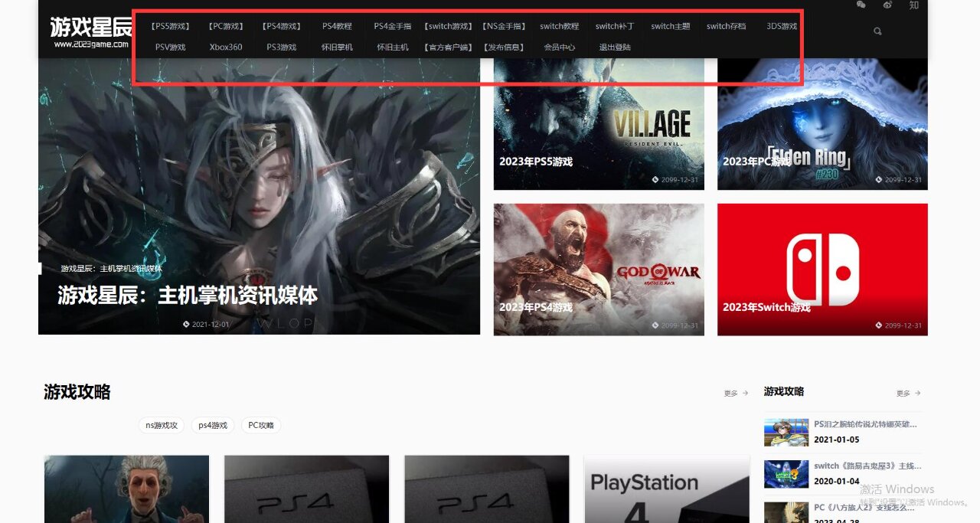
Task: Click the www.2023game.com text under logo
Action: tap(91, 44)
